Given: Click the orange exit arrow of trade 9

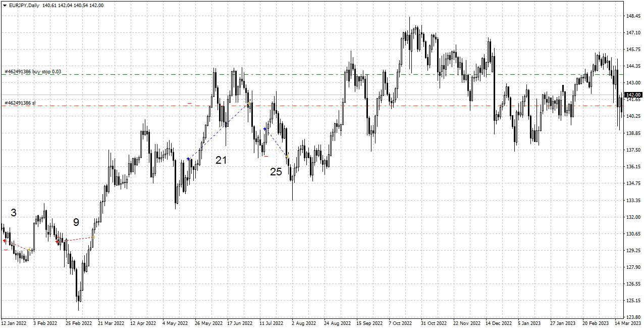Looking at the screenshot, I should pyautogui.click(x=93, y=237).
